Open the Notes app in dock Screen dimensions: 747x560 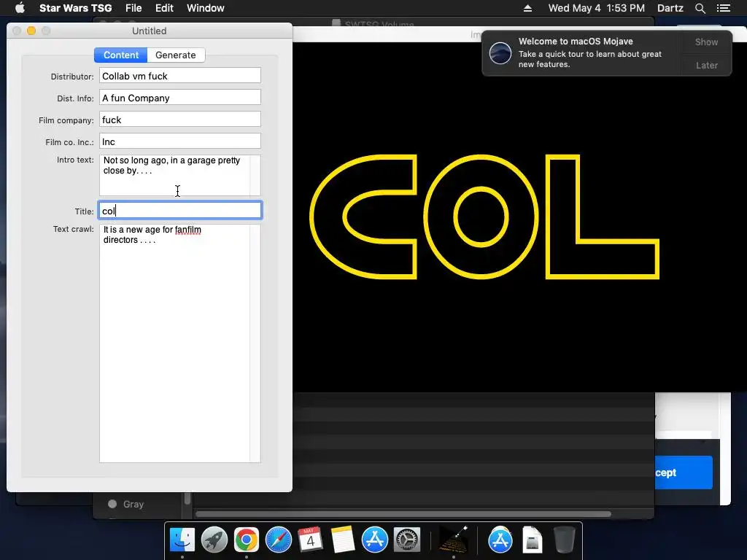343,540
